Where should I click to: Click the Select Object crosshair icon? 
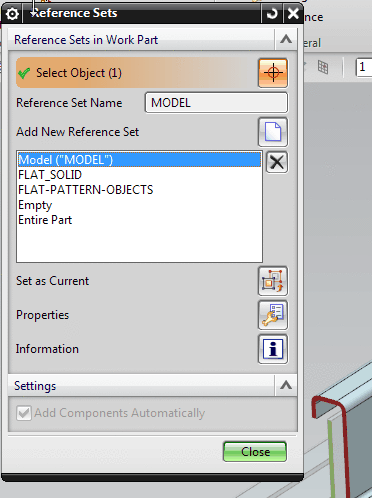tap(273, 73)
